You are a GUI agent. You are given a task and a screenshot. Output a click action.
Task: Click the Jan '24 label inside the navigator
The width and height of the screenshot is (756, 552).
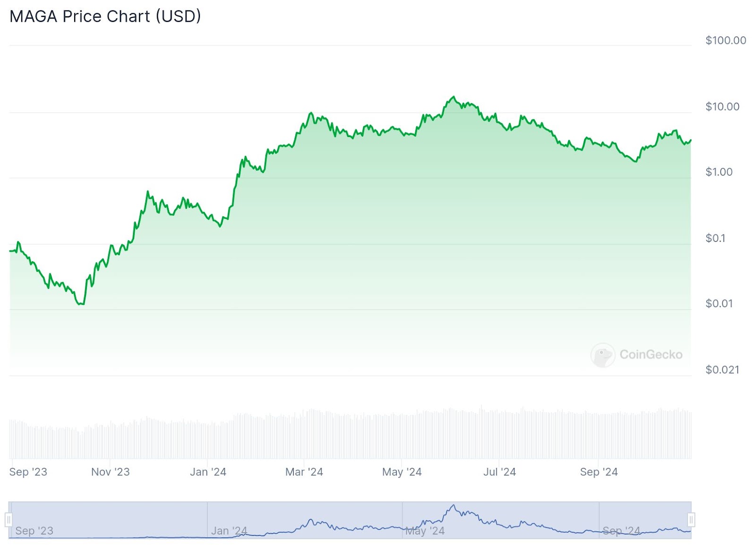229,531
